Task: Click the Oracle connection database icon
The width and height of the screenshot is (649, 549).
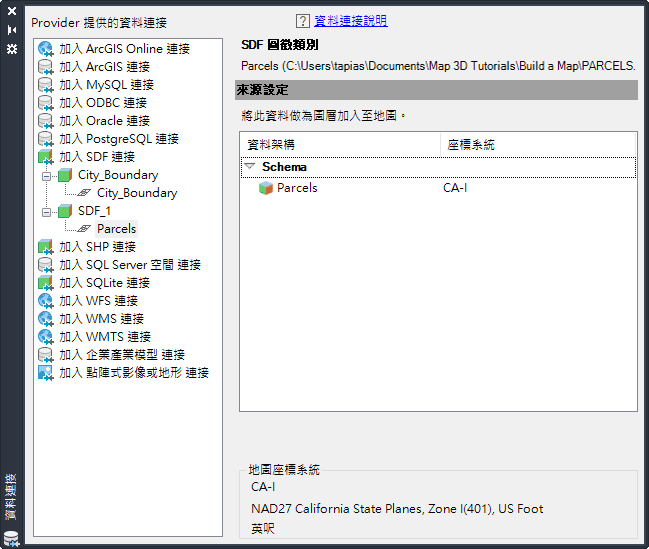Action: pyautogui.click(x=46, y=121)
